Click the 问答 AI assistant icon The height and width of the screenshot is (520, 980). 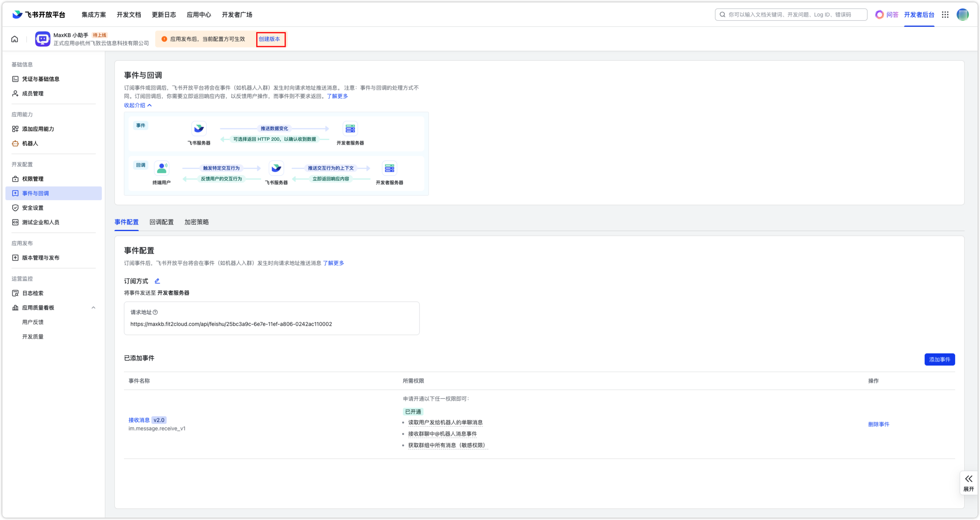point(879,14)
